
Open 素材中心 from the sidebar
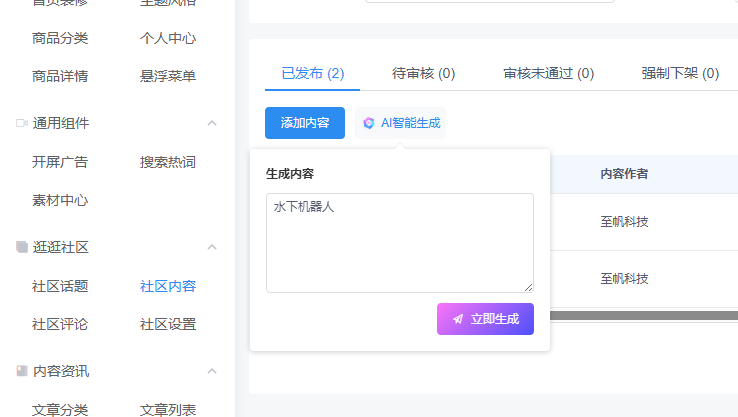tap(60, 200)
